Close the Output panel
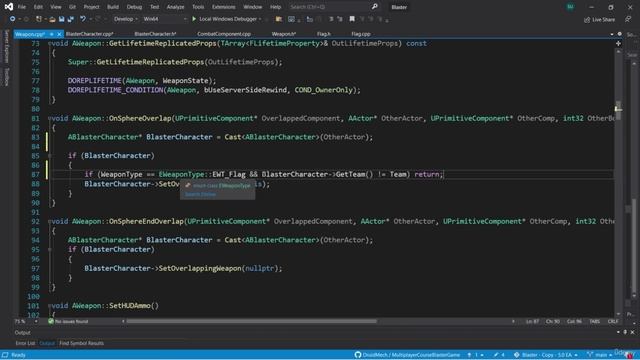 coord(632,332)
